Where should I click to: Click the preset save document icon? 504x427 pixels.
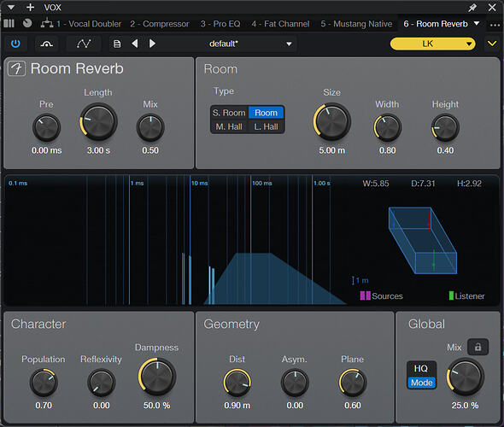pos(117,44)
